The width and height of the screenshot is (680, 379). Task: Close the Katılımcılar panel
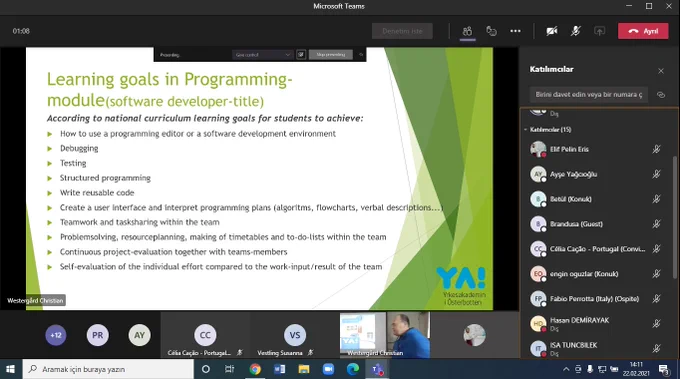(660, 71)
